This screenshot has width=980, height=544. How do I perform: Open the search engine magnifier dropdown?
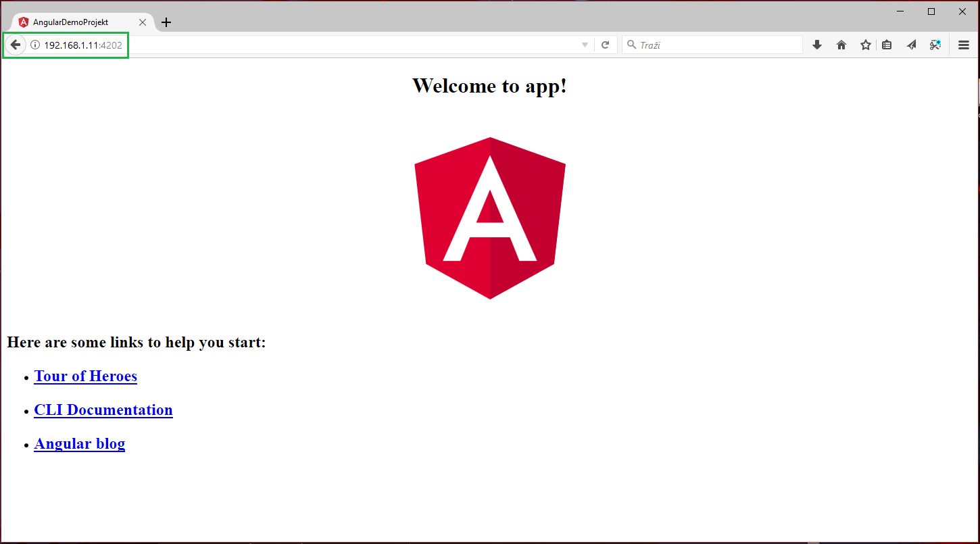[x=631, y=45]
